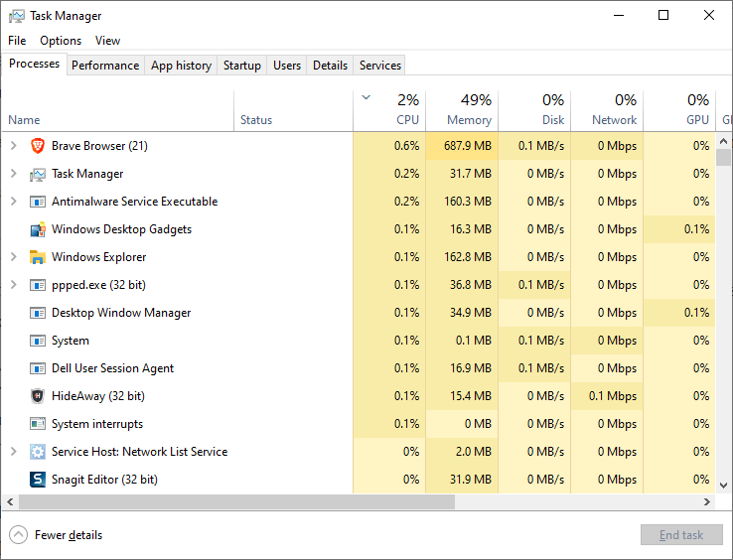Click the Antimalware Service Executable icon
The width and height of the screenshot is (733, 560).
[38, 202]
